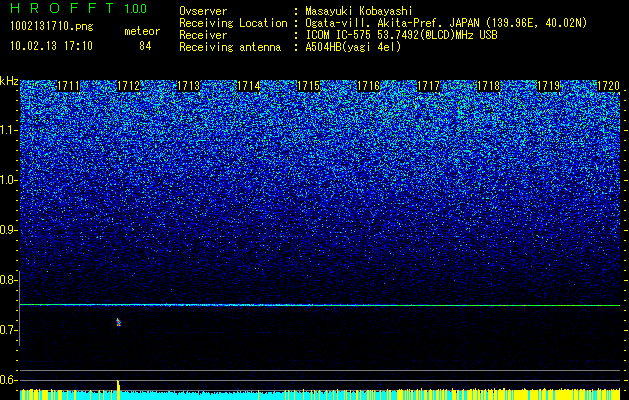Click the 1.0 kHz axis label

(8, 180)
